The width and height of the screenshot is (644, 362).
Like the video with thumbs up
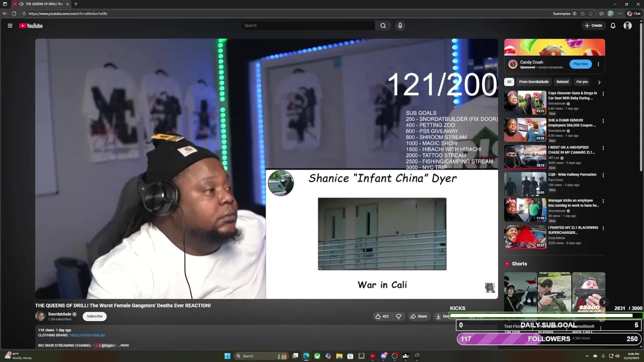tap(382, 316)
